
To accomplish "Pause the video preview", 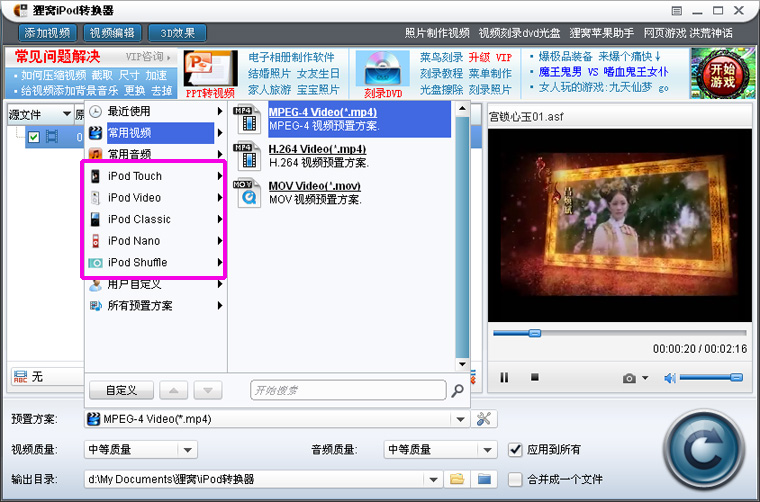I will 504,377.
